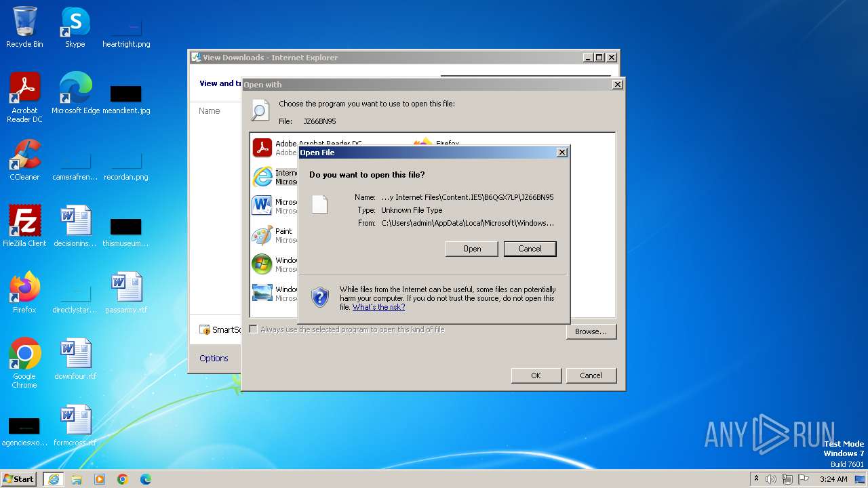Close the Open with dialog

pos(617,84)
